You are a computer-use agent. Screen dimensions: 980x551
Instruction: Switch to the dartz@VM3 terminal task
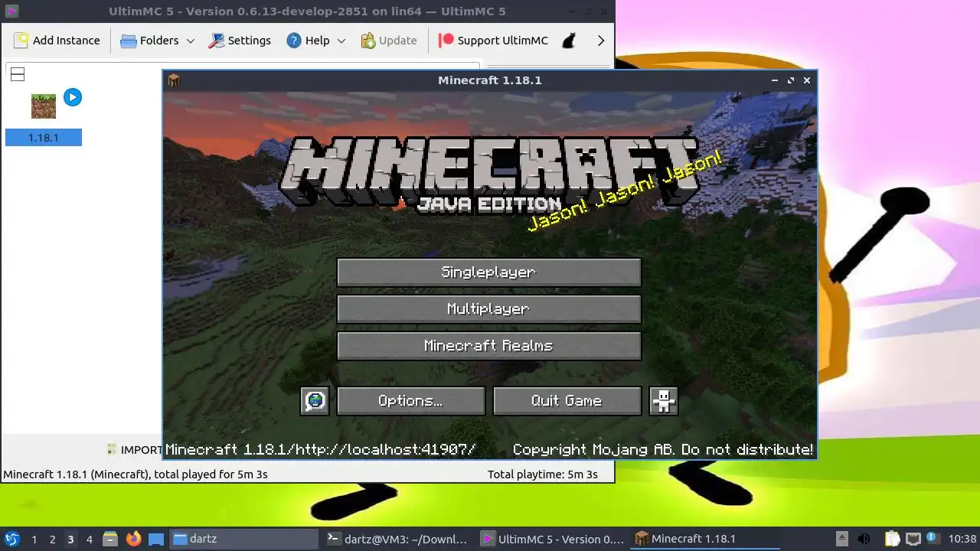tap(397, 539)
